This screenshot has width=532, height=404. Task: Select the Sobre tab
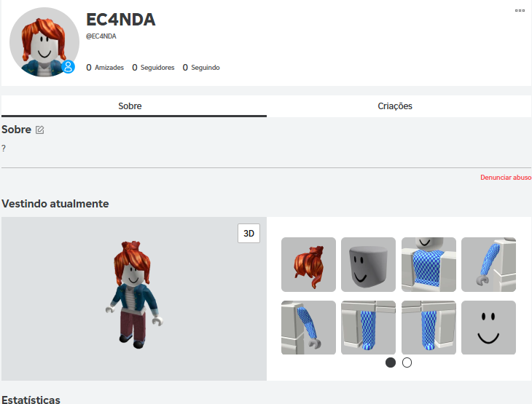130,106
